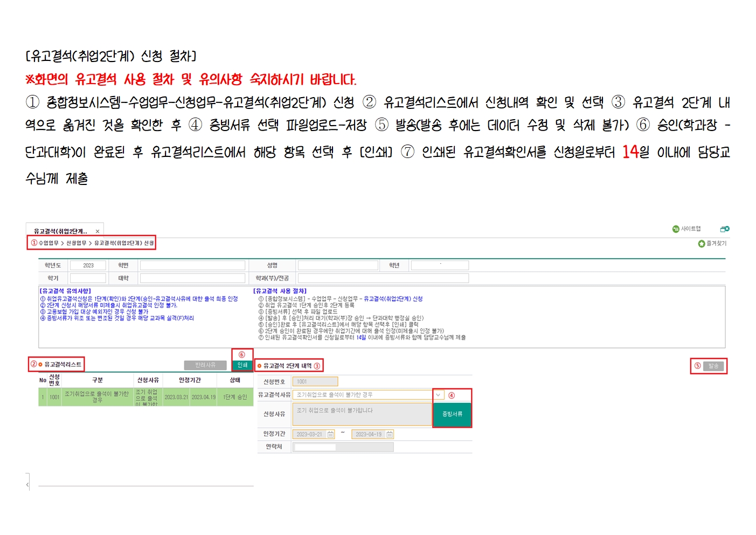The width and height of the screenshot is (756, 535).
Task: Click the gray 발송 send button
Action: click(x=713, y=366)
